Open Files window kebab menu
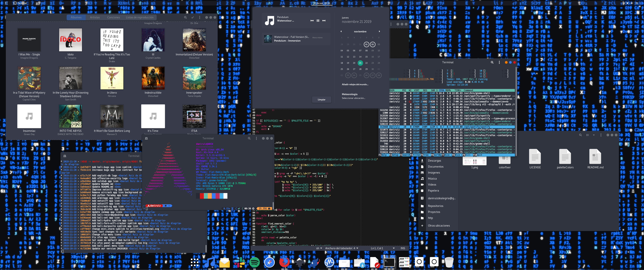The height and width of the screenshot is (270, 644). [601, 135]
